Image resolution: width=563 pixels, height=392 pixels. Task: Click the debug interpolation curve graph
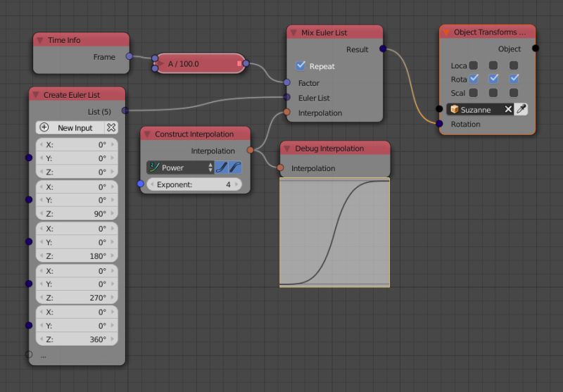[335, 233]
